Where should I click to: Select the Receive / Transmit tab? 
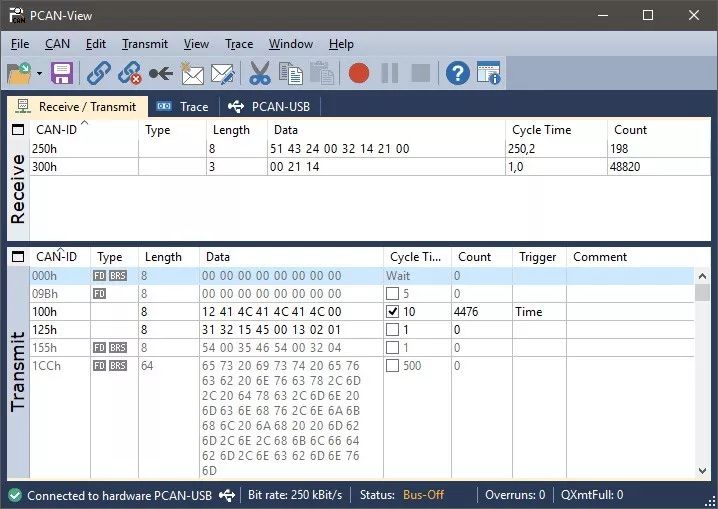[77, 107]
